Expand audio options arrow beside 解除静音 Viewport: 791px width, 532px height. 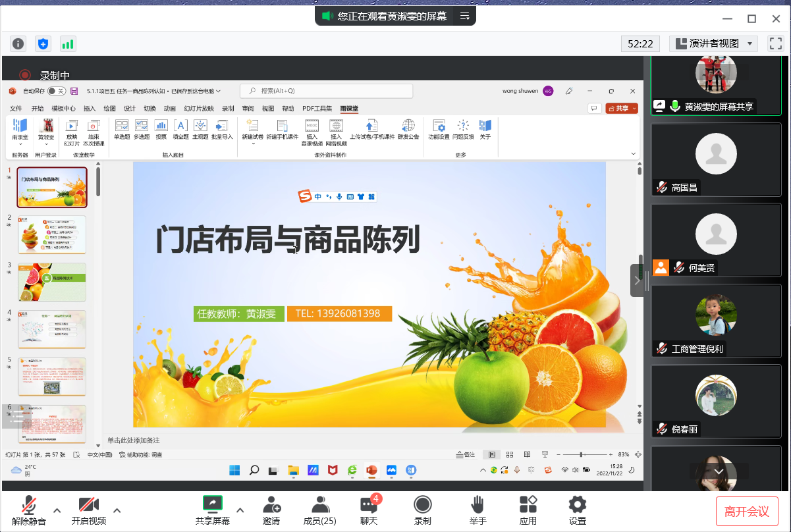coord(57,510)
